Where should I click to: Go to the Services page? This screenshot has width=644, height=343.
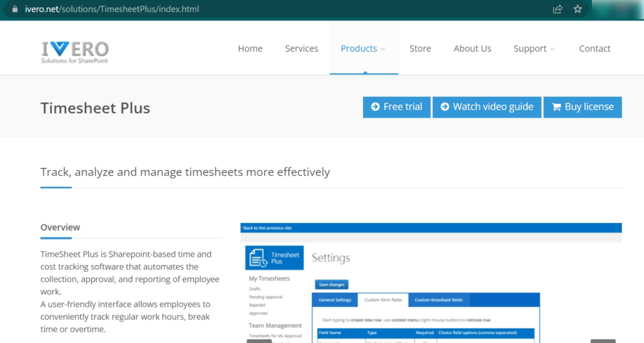pos(301,48)
